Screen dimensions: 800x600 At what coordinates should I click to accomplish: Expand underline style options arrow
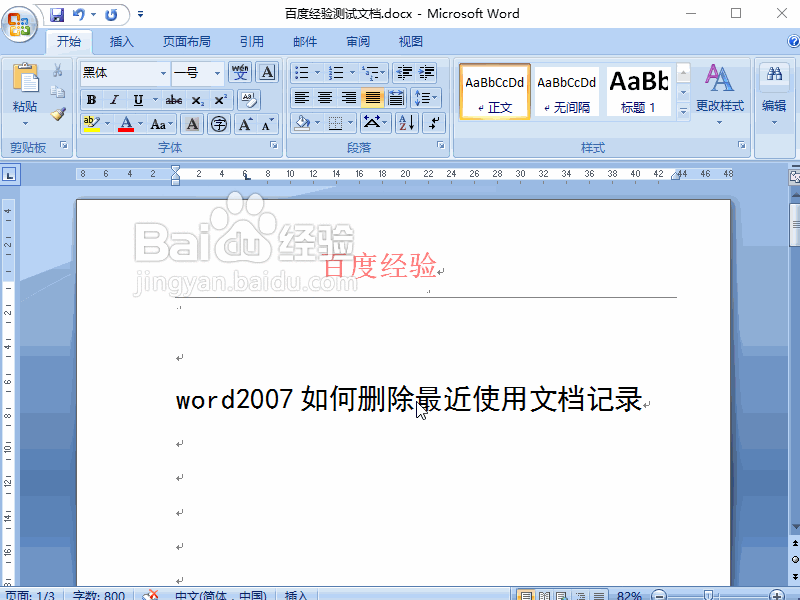tap(155, 99)
